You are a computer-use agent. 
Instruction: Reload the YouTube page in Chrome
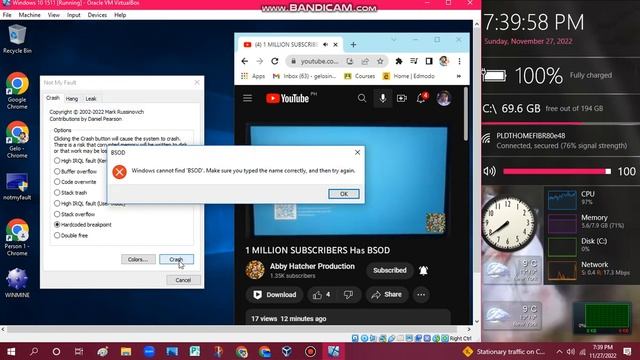[x=275, y=61]
